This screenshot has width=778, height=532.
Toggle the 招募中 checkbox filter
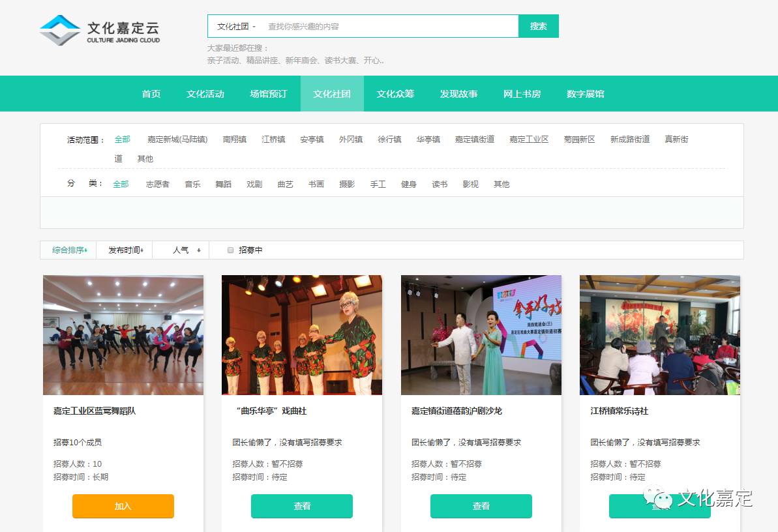tap(230, 250)
